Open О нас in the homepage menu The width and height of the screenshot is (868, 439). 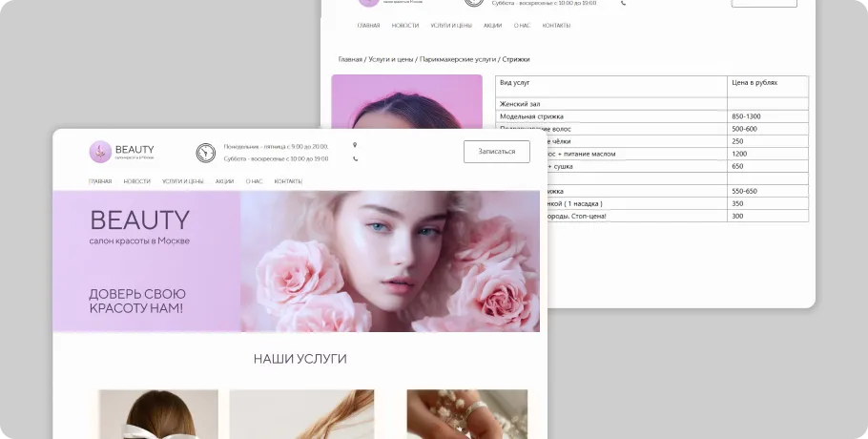[254, 181]
